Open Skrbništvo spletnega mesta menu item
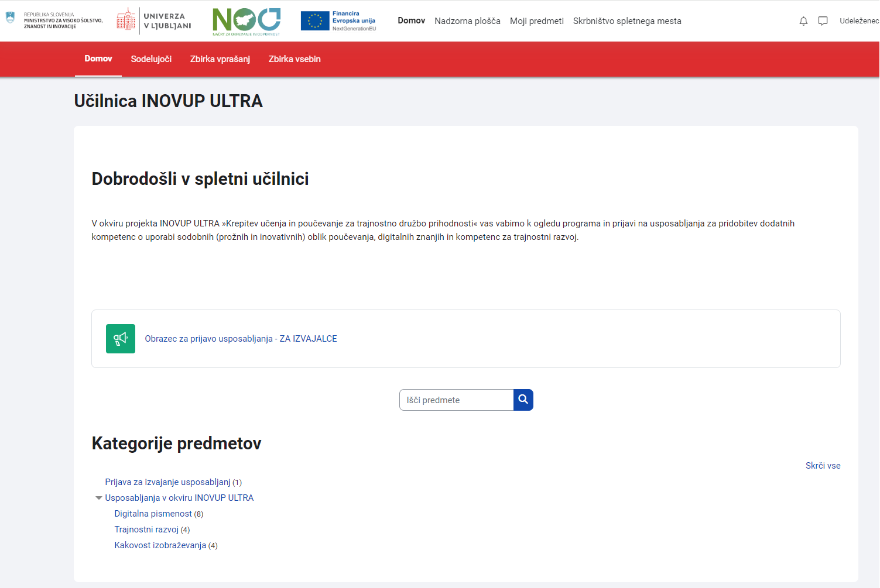 (627, 21)
